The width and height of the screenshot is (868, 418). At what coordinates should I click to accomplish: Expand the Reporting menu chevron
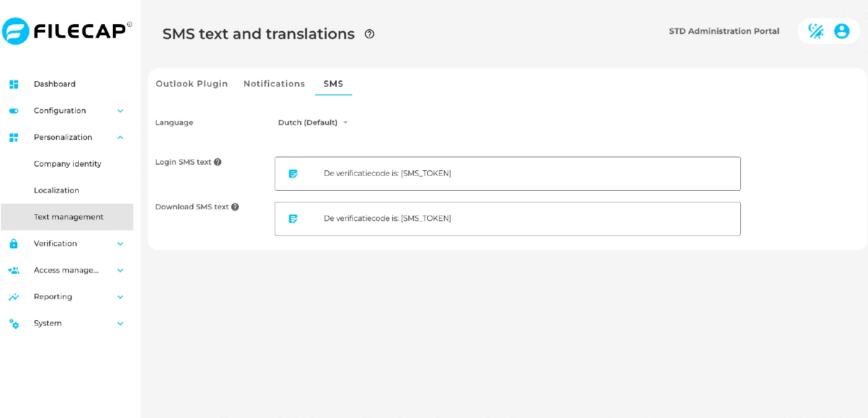coord(120,297)
